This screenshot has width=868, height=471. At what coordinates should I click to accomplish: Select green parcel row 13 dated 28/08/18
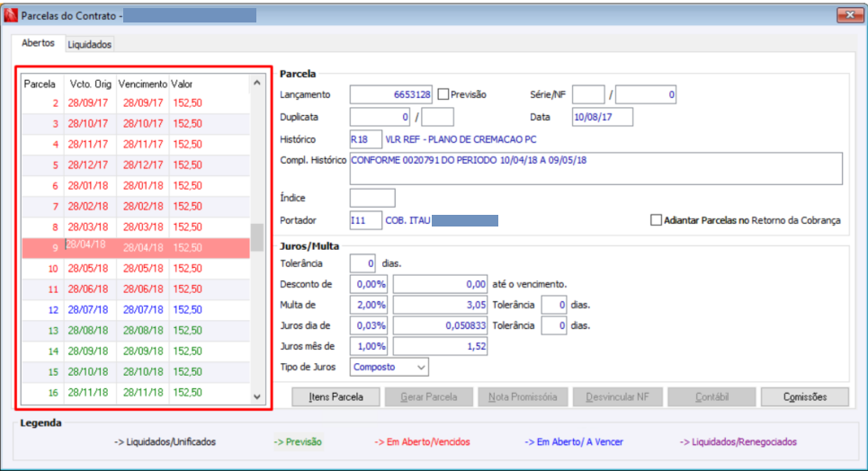tap(136, 331)
